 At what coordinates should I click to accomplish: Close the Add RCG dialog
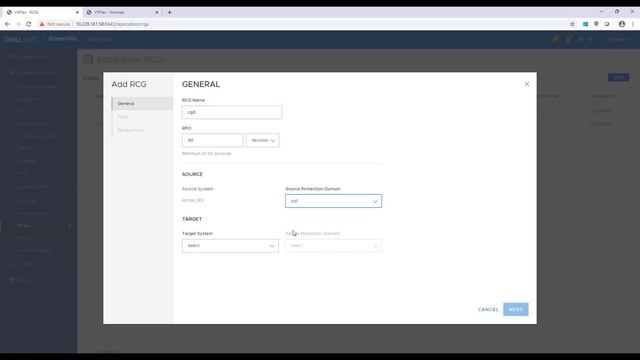pyautogui.click(x=527, y=84)
